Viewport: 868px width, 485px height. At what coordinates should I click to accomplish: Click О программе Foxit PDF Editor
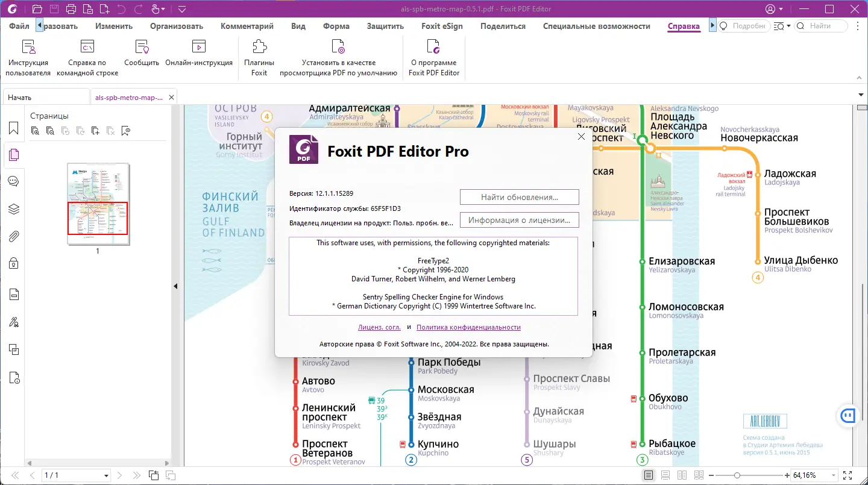(434, 58)
